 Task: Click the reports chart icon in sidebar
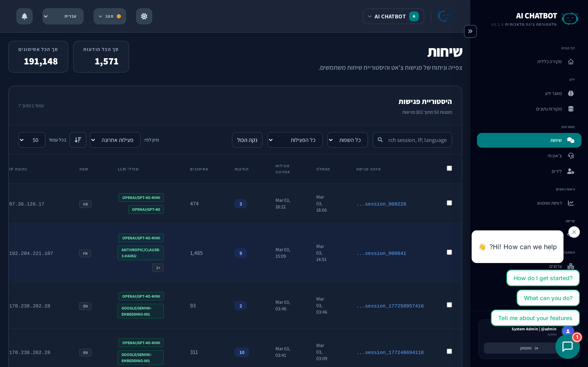coord(571,203)
